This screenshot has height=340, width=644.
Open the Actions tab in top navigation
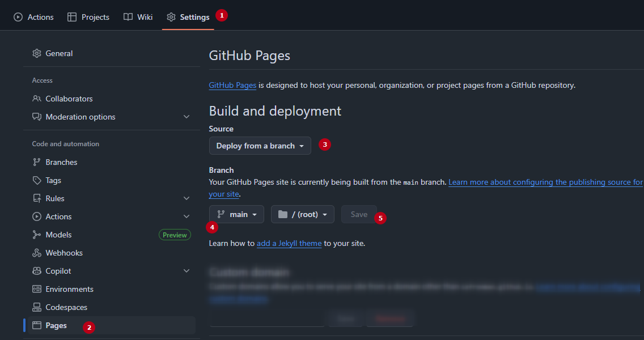[33, 17]
